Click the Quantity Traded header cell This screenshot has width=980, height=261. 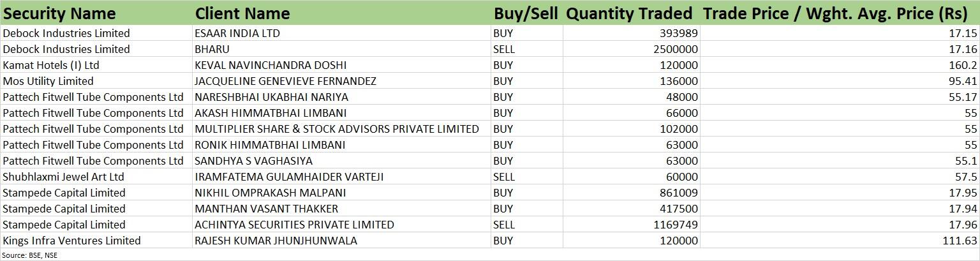[x=631, y=13]
